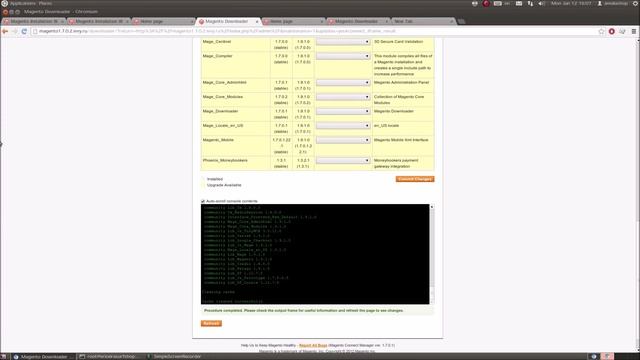
Task: Open a new browser tab with the new-tab button
Action: [x=462, y=21]
